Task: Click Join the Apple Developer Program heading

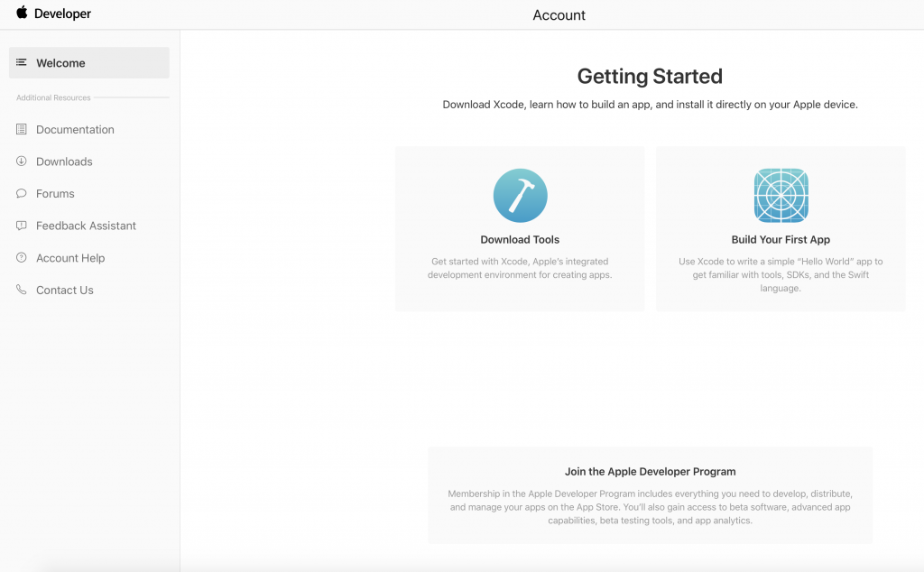Action: point(650,471)
